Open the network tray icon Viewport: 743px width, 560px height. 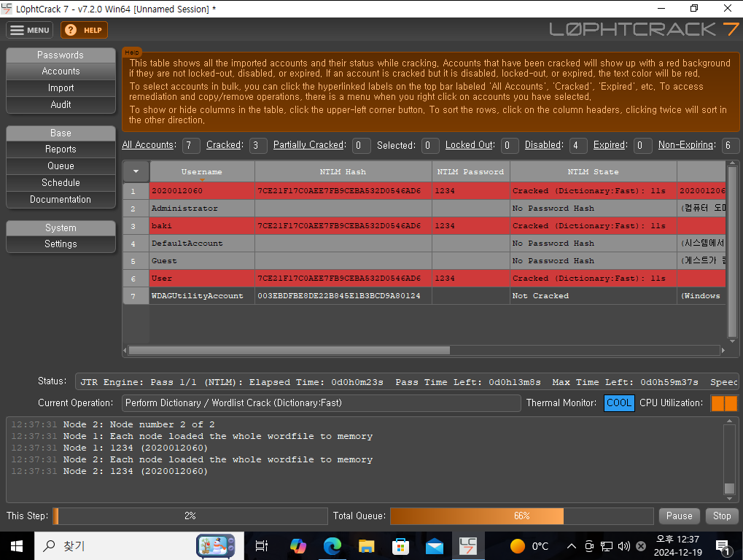607,546
